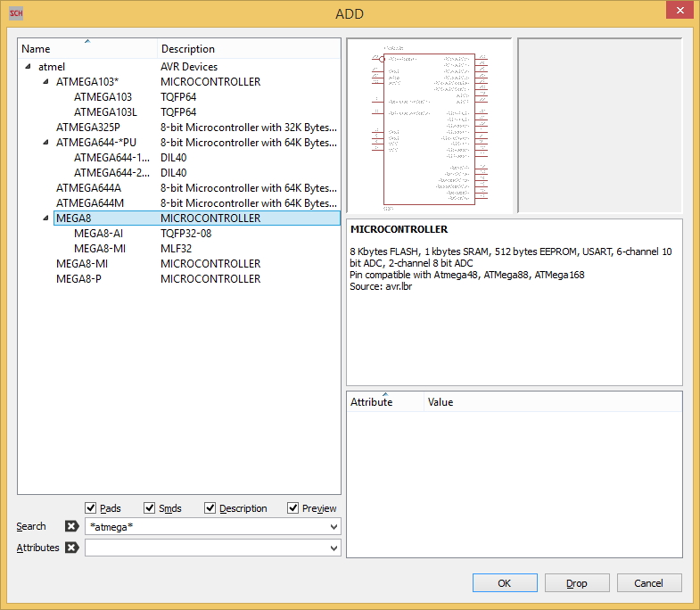Confirm with the OK button
Image resolution: width=700 pixels, height=610 pixels.
coord(505,583)
